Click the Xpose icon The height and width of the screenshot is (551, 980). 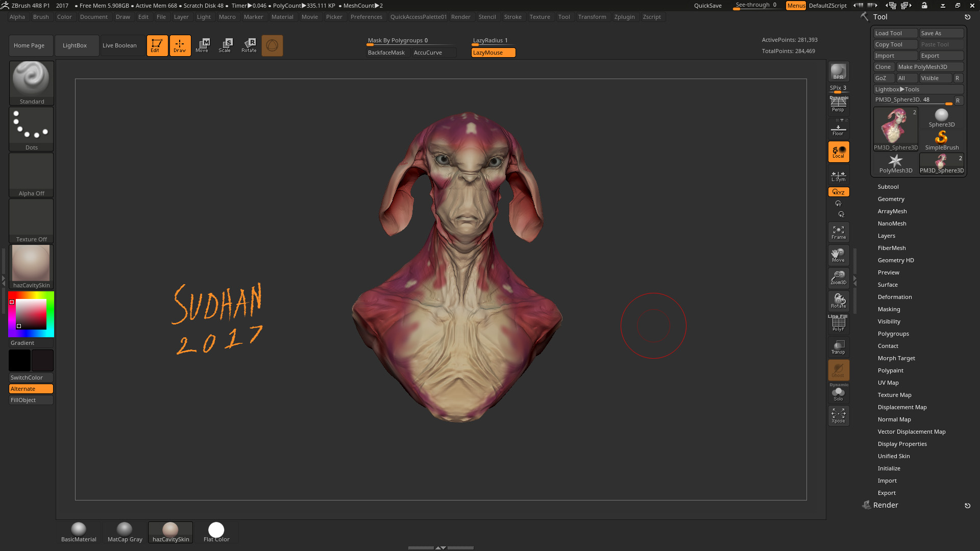[839, 416]
